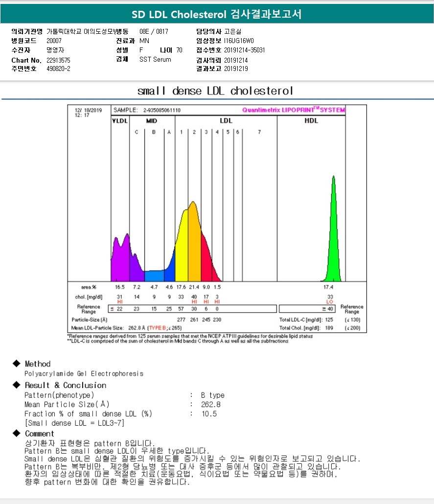
Task: Click the report title SD LDL Cholesterol header
Action: pyautogui.click(x=217, y=15)
